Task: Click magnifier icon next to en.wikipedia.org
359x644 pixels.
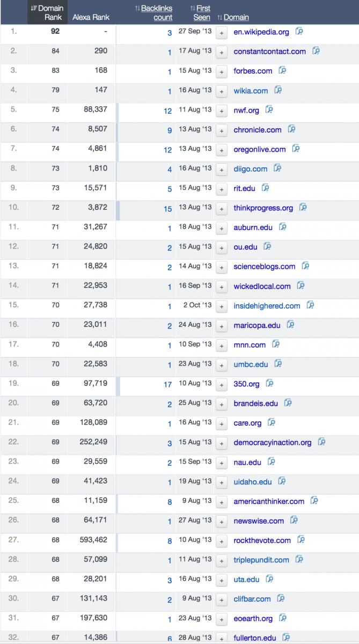Action: click(299, 31)
